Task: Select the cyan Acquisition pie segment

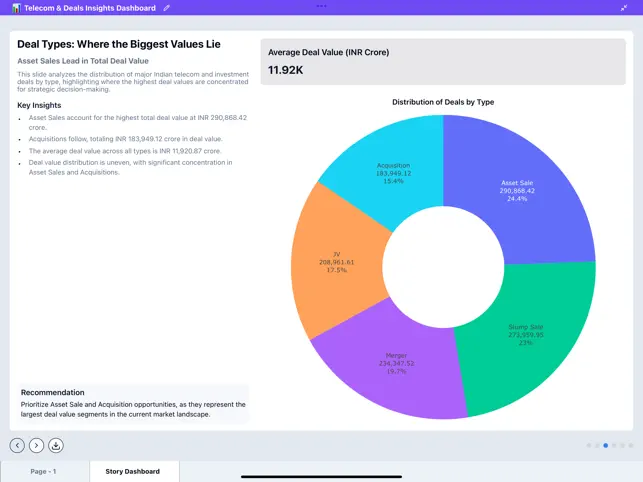Action: tap(390, 168)
